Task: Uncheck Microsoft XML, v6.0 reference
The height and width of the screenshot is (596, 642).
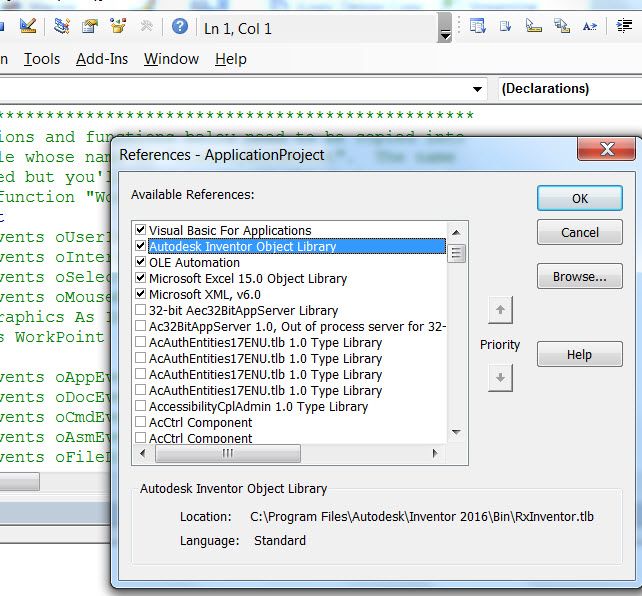Action: (140, 293)
